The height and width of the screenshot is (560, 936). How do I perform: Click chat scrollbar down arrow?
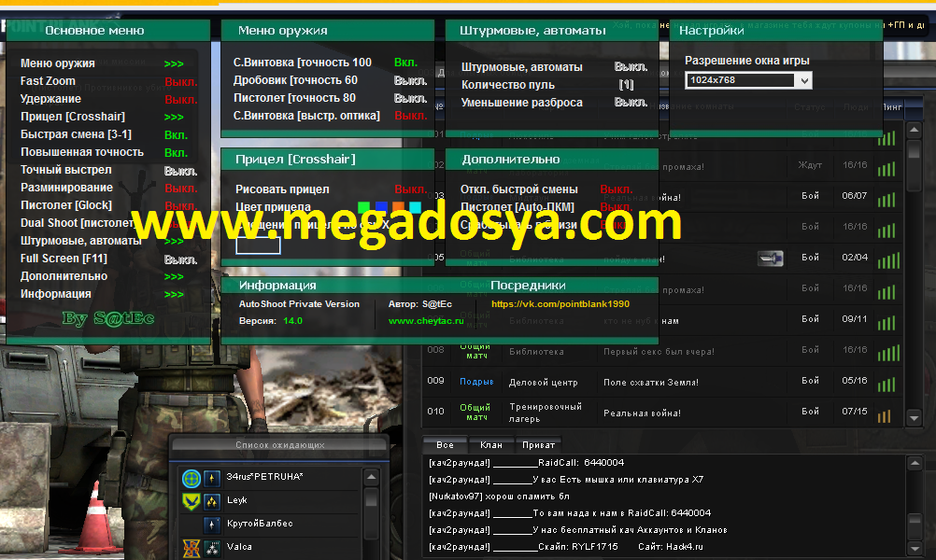pos(915,549)
